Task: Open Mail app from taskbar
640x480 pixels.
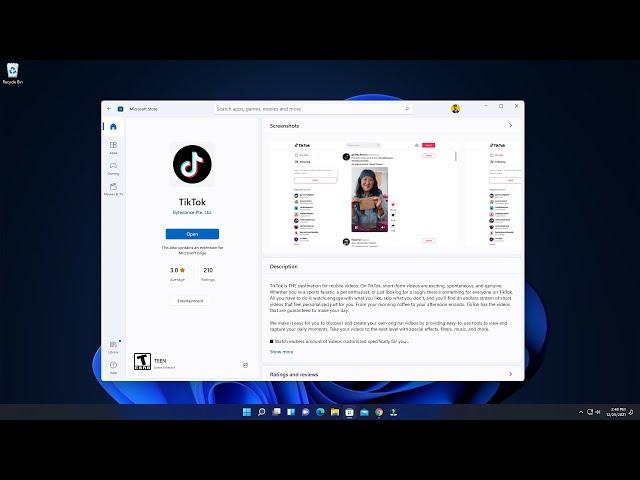Action: pos(364,412)
